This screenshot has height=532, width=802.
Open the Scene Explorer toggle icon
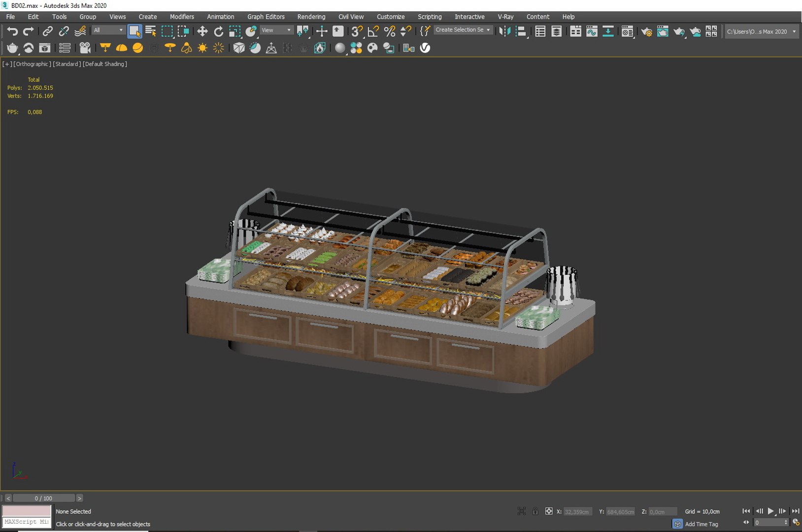click(x=540, y=32)
